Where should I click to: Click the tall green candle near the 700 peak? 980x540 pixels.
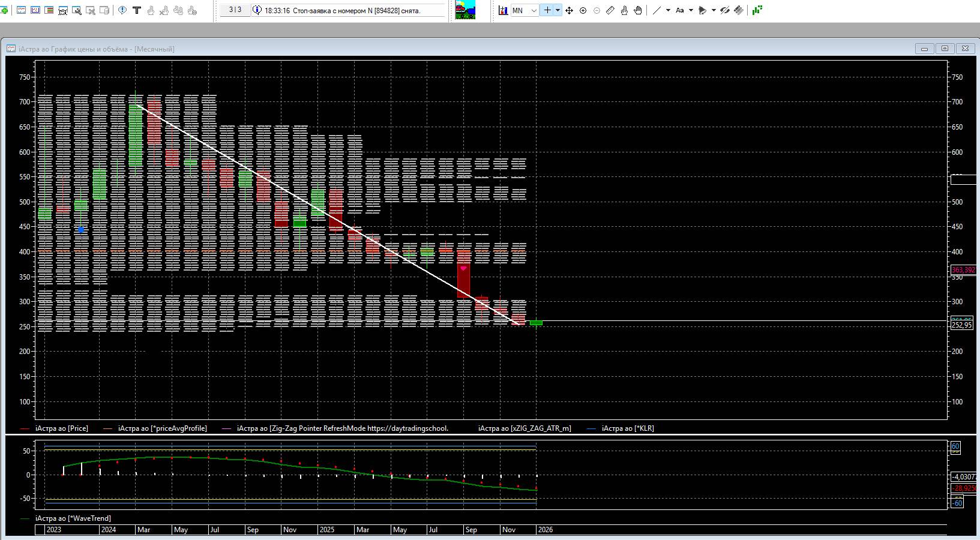pyautogui.click(x=136, y=136)
